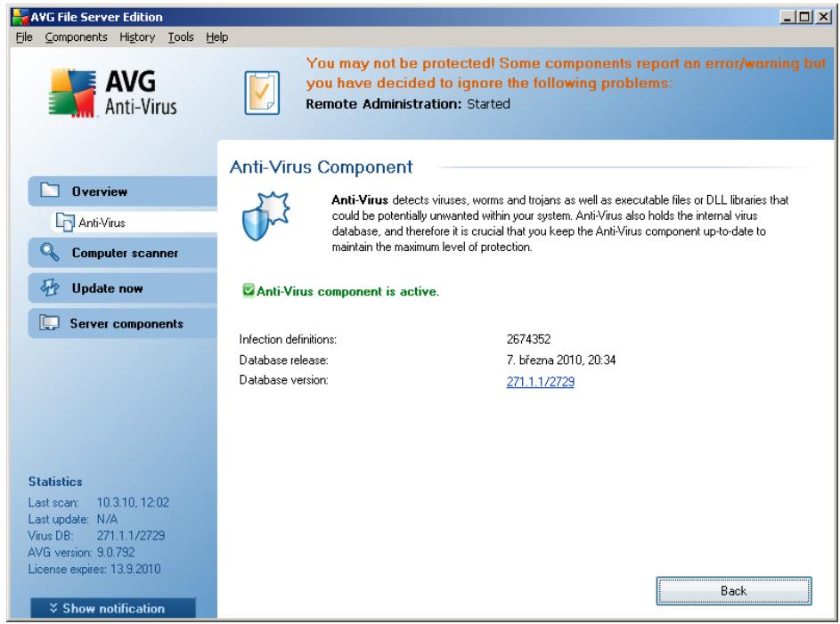Click the Server components monitor icon
Image resolution: width=840 pixels, height=624 pixels.
pos(49,323)
